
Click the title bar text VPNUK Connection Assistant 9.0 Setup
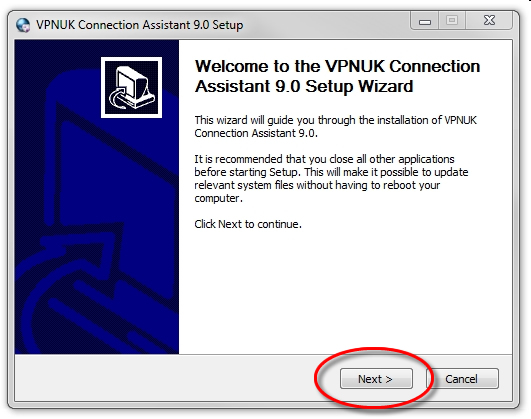(x=140, y=25)
